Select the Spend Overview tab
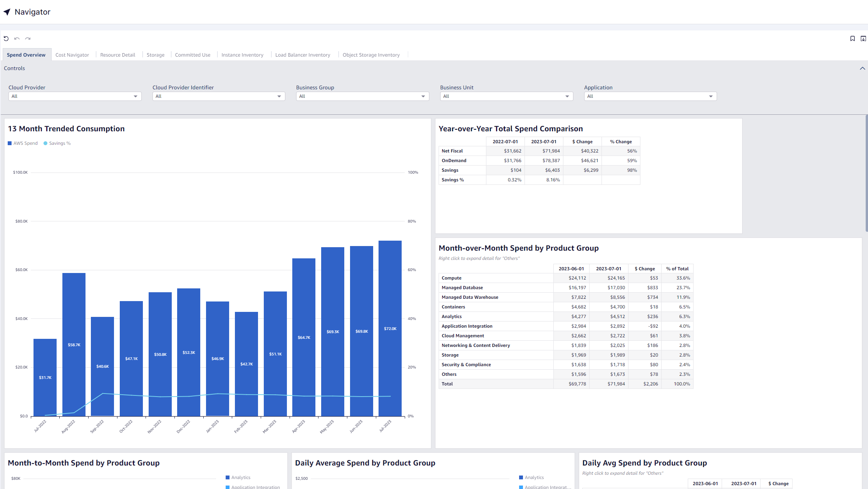The image size is (868, 489). 26,55
